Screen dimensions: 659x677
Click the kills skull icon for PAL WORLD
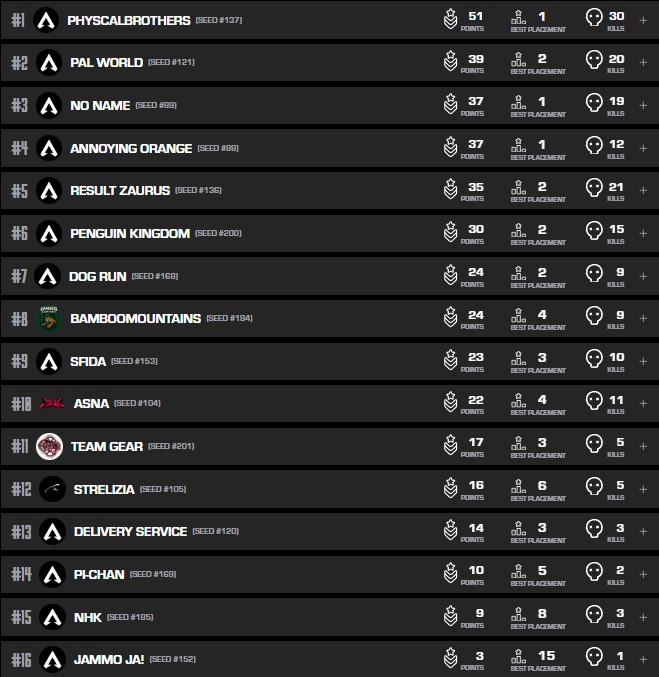[x=593, y=62]
